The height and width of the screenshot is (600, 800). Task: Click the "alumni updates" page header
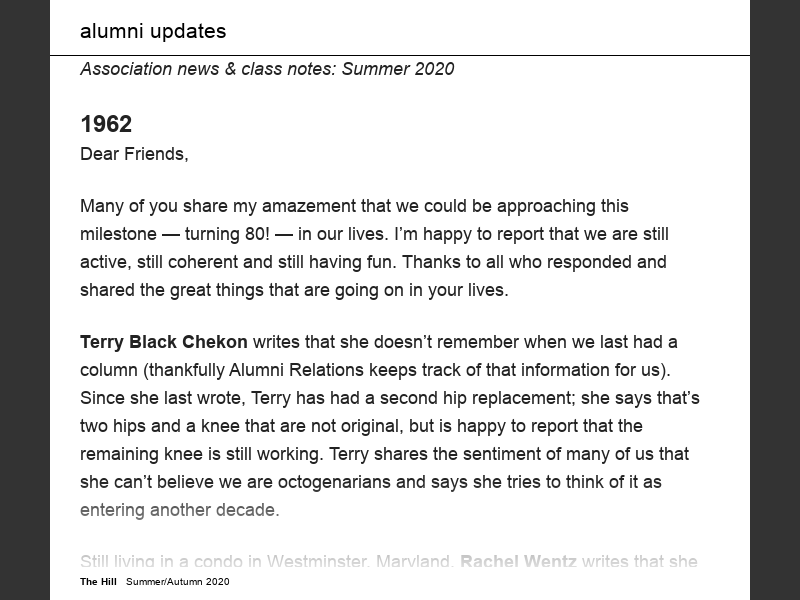[x=153, y=31]
